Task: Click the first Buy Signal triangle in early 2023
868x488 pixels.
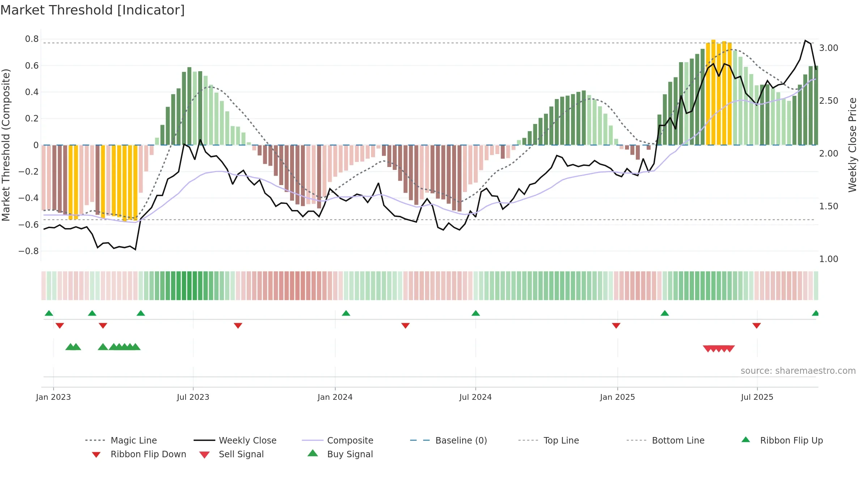Action: 70,347
